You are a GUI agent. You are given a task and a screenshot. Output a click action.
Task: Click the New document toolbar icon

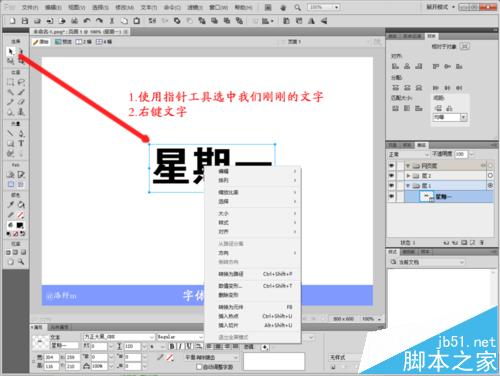point(12,21)
